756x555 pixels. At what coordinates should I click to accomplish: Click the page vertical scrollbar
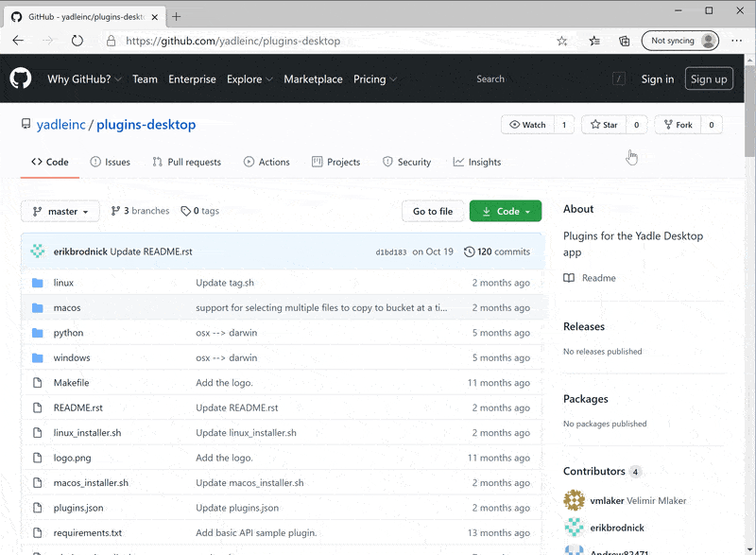pos(749,111)
